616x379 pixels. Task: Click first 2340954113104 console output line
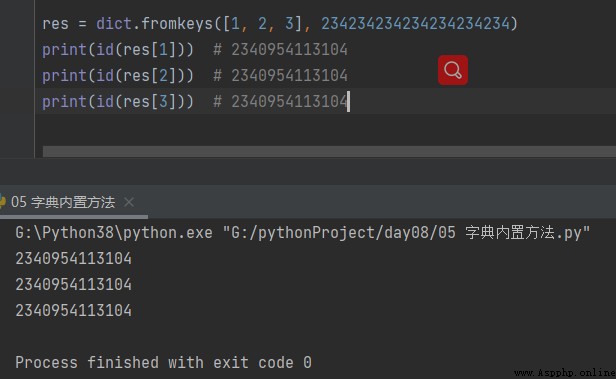coord(73,258)
